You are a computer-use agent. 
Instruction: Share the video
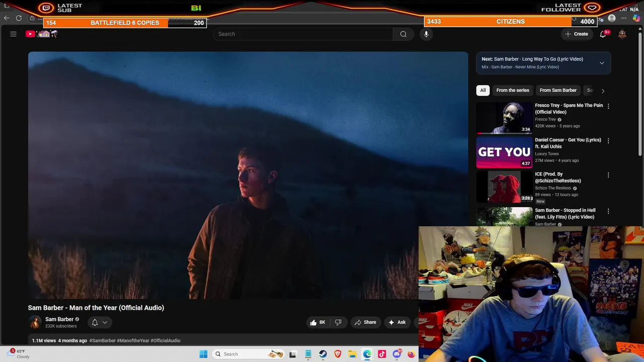tap(365, 322)
